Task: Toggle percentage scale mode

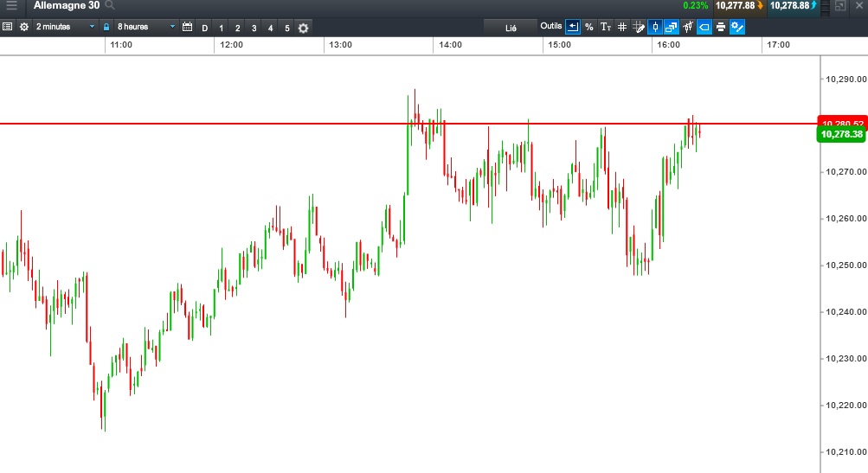Action: pyautogui.click(x=589, y=27)
